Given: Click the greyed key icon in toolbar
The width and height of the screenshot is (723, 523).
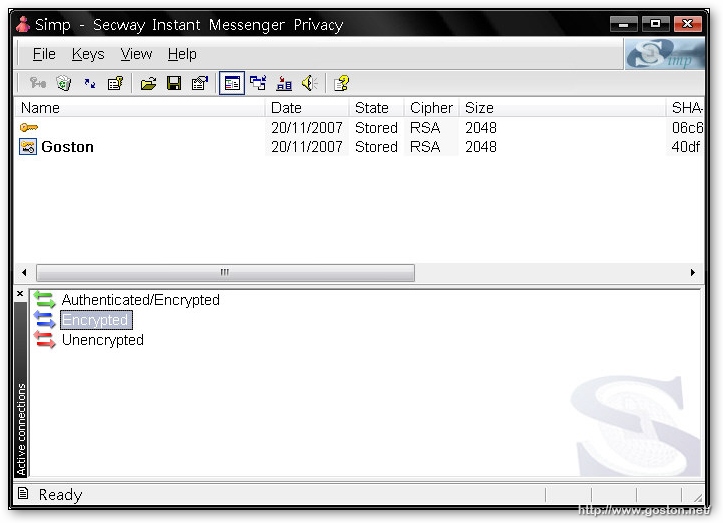Looking at the screenshot, I should tap(38, 83).
